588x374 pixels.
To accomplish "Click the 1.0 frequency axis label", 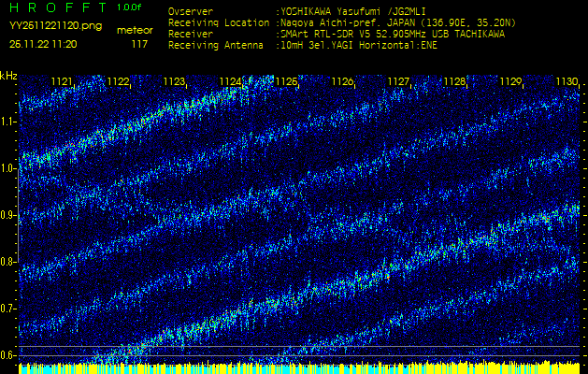I will (x=7, y=169).
